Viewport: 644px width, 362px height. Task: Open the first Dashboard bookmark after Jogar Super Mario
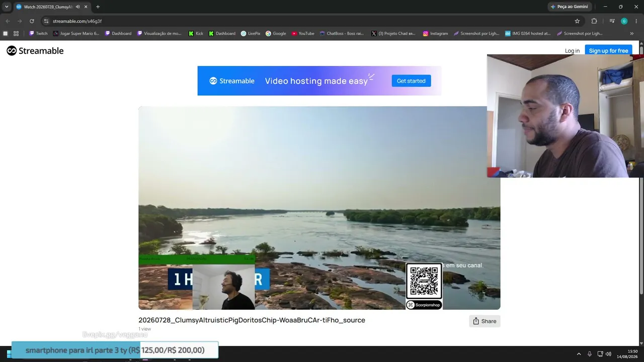tap(118, 34)
